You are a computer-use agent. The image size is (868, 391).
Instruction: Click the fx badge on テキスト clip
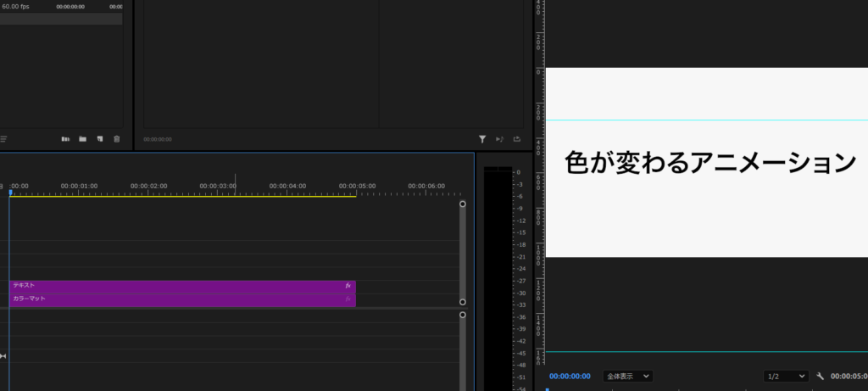click(x=348, y=286)
